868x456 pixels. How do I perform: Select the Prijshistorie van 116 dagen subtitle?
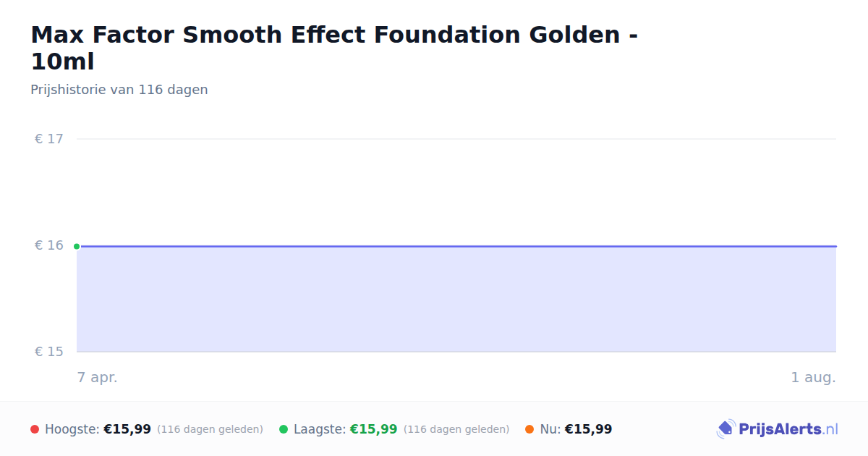pos(119,90)
